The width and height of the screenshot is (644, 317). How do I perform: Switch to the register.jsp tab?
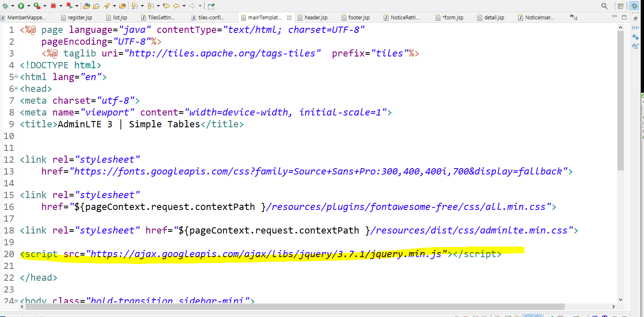[x=77, y=18]
